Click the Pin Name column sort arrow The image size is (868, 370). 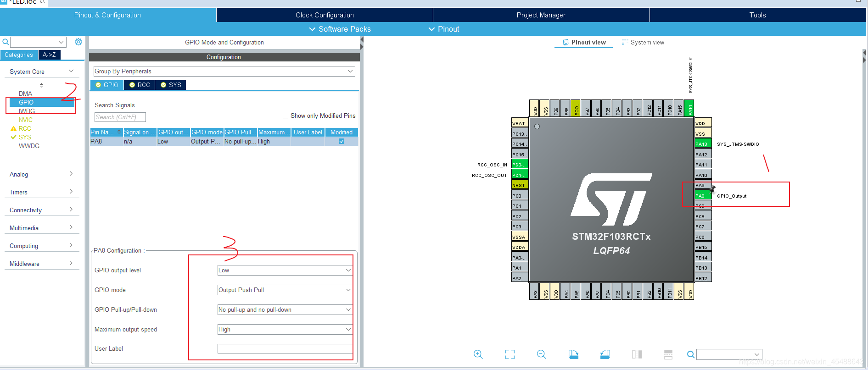(119, 132)
